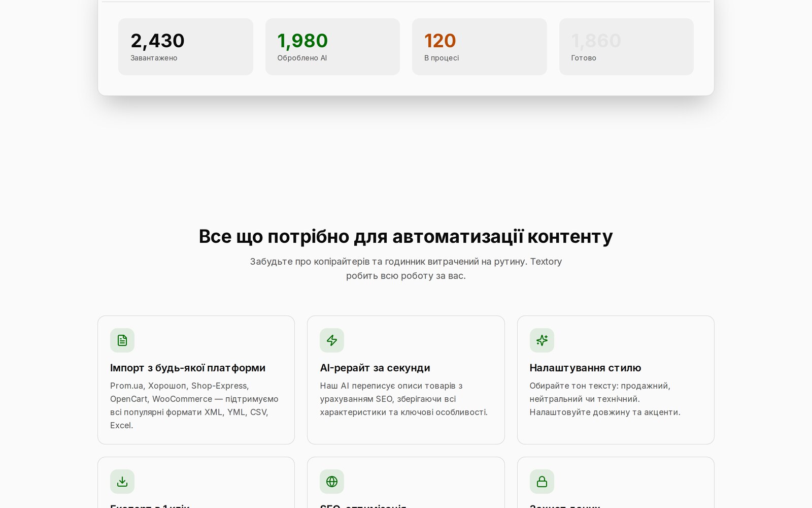Select the 2,430 Завантажено stat card
Viewport: 812px width, 508px height.
pos(186,47)
